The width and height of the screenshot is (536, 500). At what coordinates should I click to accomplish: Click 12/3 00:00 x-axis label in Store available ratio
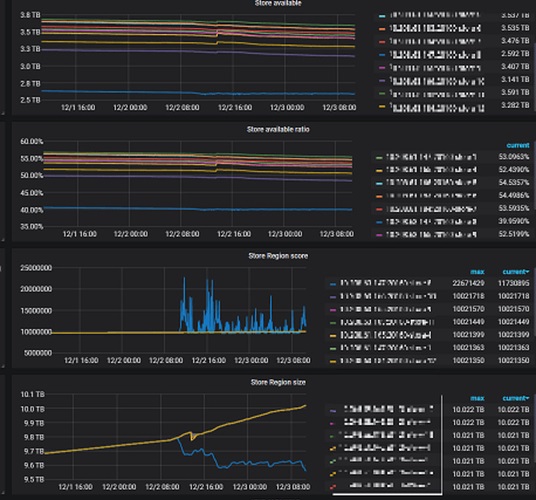[x=285, y=234]
